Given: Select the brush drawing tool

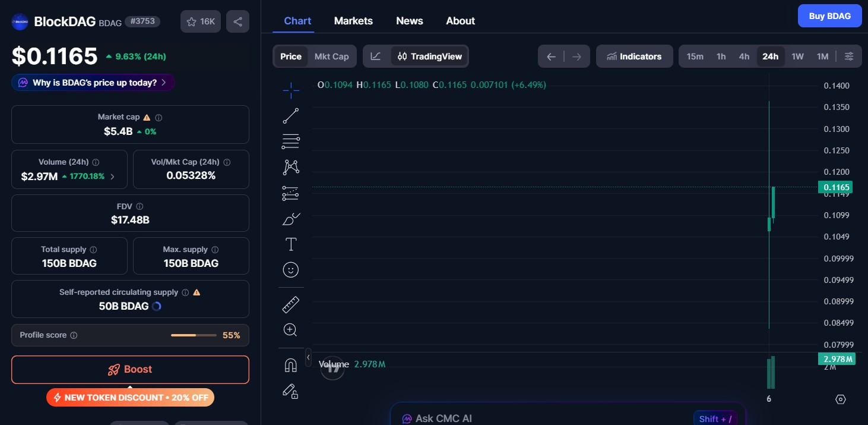Looking at the screenshot, I should tap(290, 219).
